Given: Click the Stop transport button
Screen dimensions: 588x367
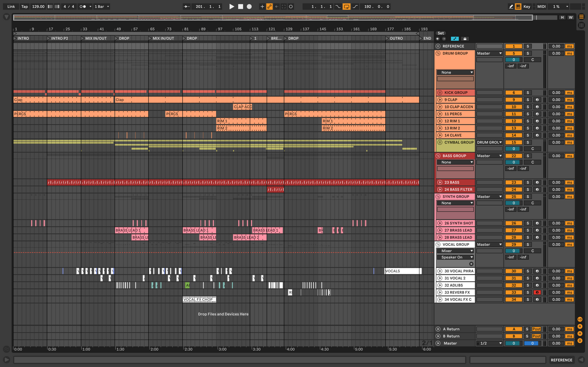Looking at the screenshot, I should pos(240,7).
